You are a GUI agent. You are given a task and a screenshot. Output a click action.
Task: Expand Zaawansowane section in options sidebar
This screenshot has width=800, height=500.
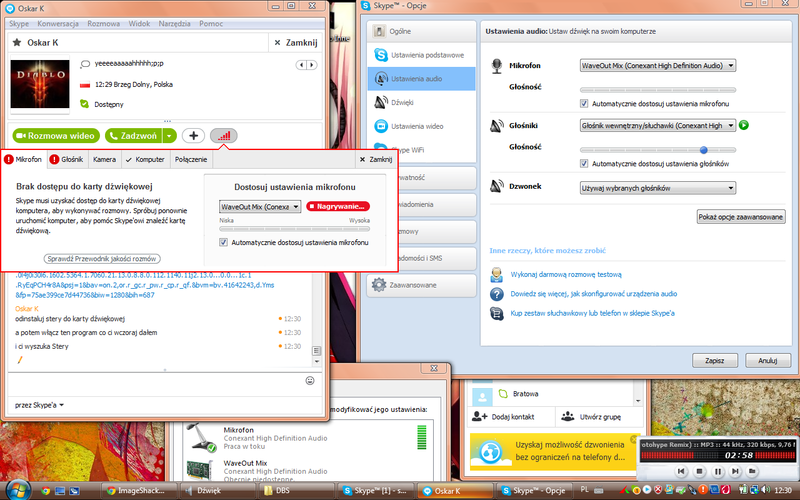point(421,285)
